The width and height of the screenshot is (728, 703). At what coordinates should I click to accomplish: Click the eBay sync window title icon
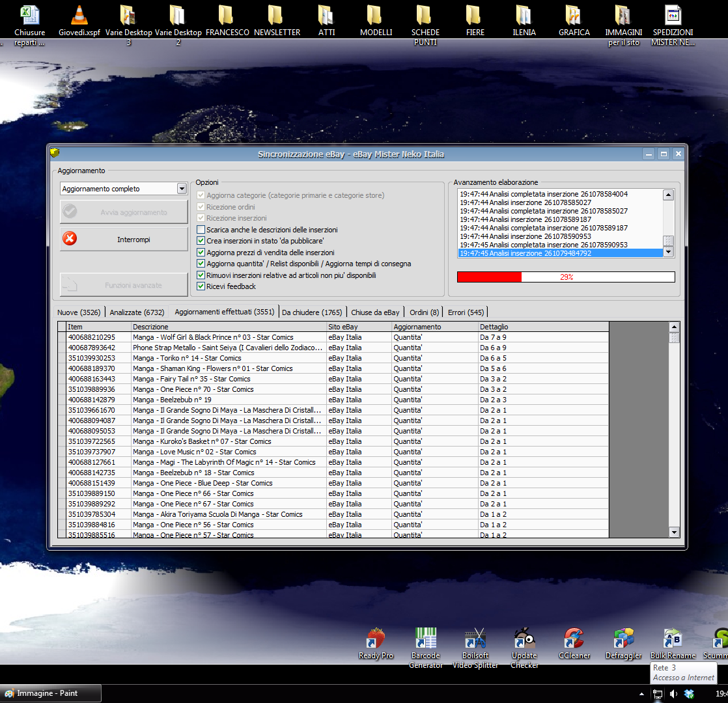tap(55, 153)
